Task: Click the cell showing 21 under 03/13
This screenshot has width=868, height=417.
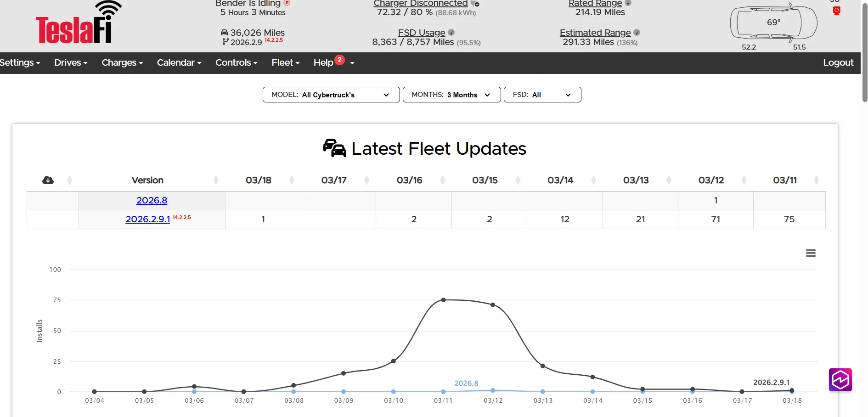Action: tap(640, 219)
